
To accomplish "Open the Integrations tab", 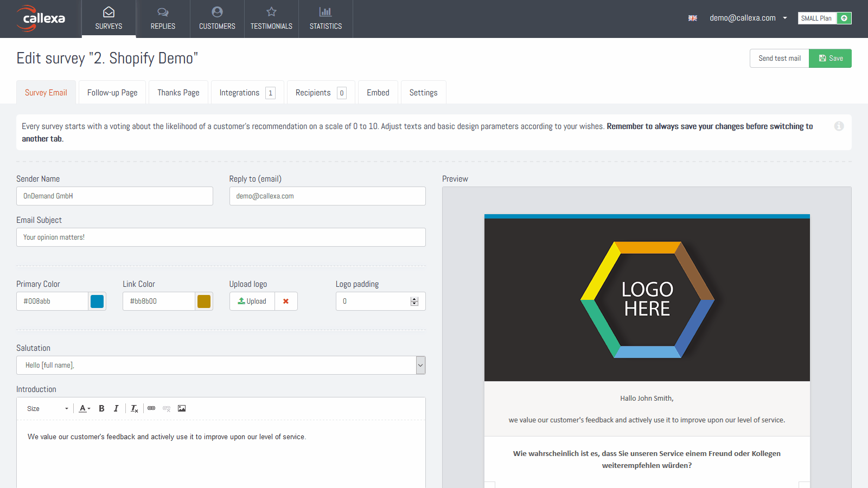I will (247, 93).
